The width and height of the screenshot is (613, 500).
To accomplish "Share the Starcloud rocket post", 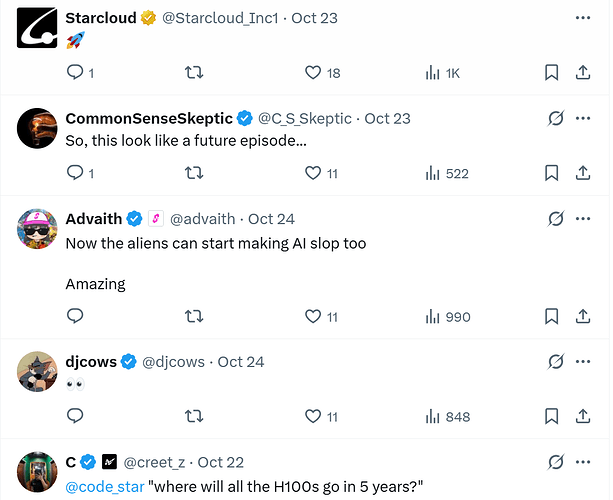I will coord(582,73).
